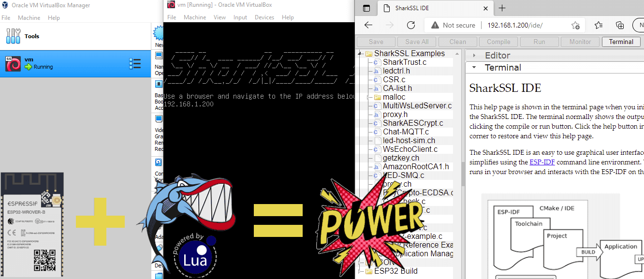644x279 pixels.
Task: Open the SharkTrust.c file
Action: tap(405, 62)
